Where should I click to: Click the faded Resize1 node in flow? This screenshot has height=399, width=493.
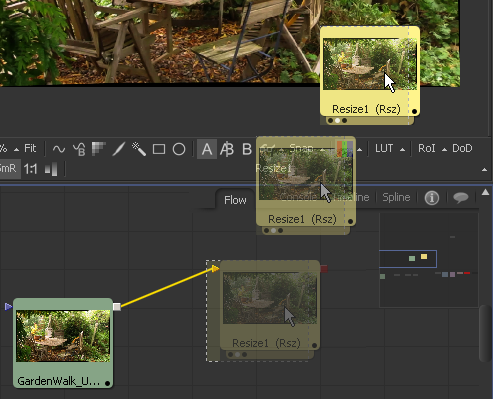click(270, 305)
